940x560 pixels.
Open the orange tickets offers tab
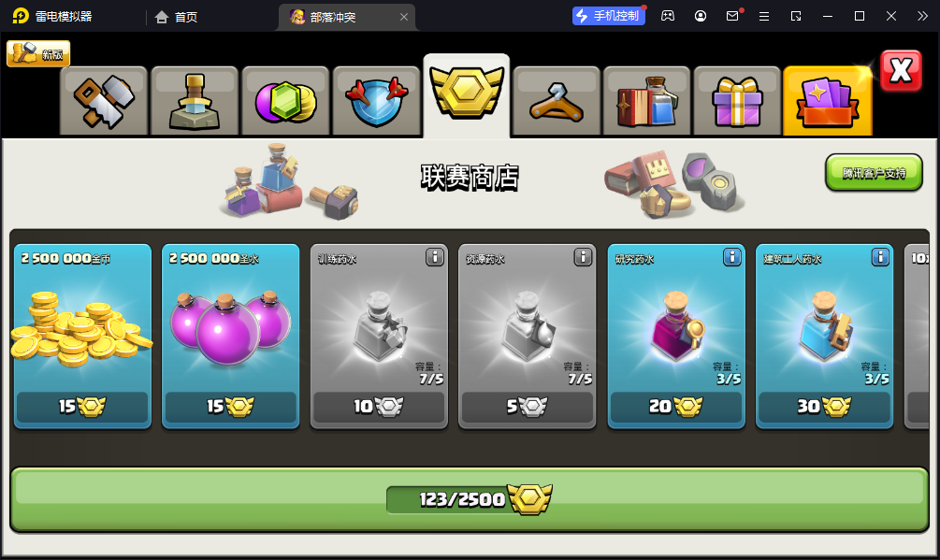coord(828,101)
